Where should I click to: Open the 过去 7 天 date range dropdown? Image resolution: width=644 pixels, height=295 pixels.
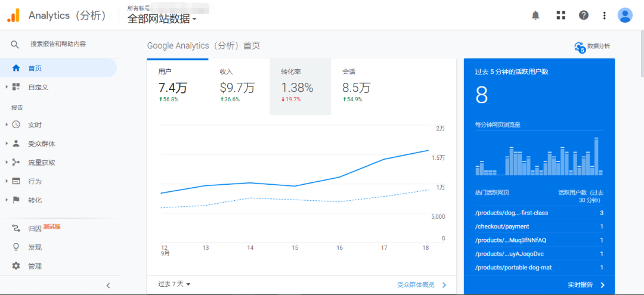174,284
